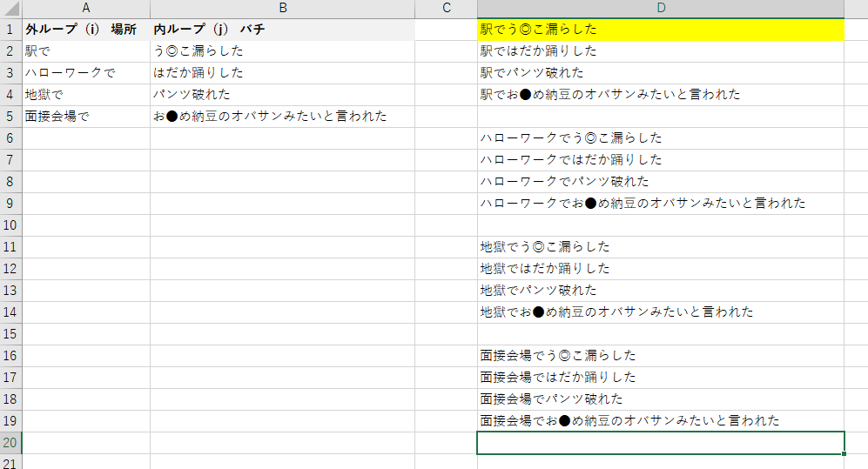The height and width of the screenshot is (469, 868).
Task: Select 'ハローワークでお●め納豆のオバサンみたいと言われた' cell
Action: click(x=661, y=203)
